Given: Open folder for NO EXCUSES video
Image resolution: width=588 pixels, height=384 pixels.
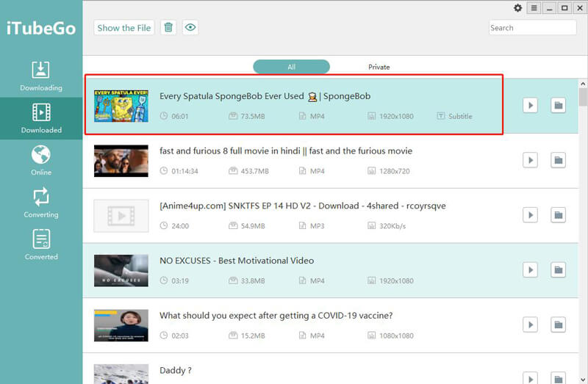Looking at the screenshot, I should [x=558, y=269].
